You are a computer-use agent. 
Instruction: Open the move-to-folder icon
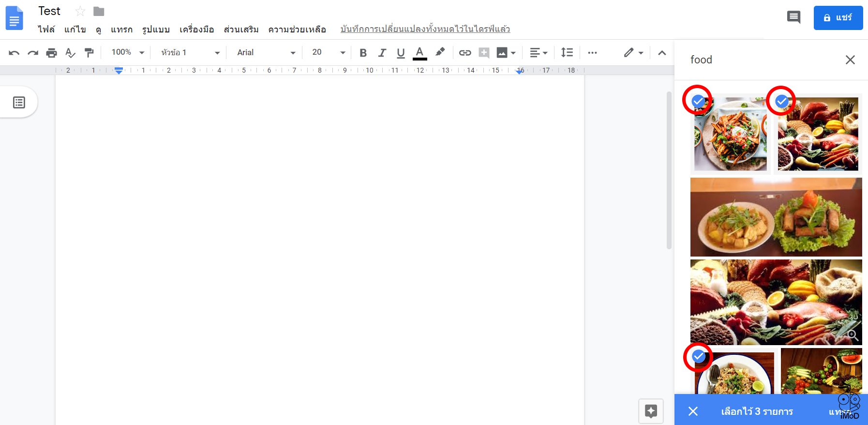pos(99,11)
